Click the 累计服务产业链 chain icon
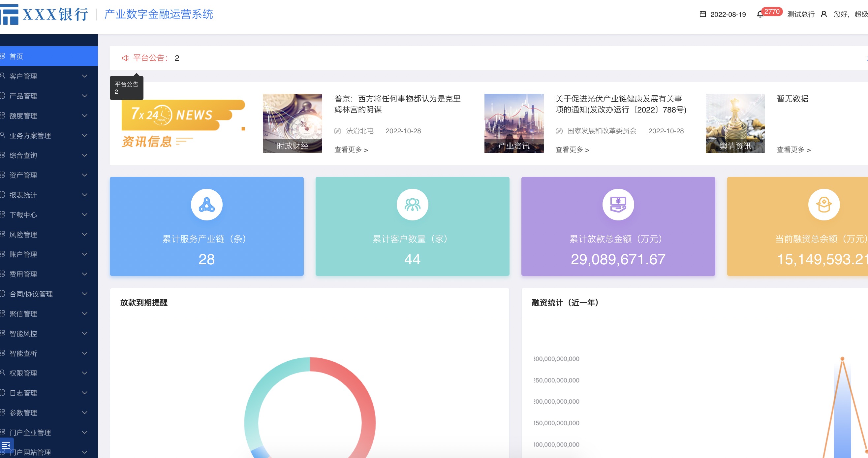Viewport: 868px width, 458px height. pos(206,205)
